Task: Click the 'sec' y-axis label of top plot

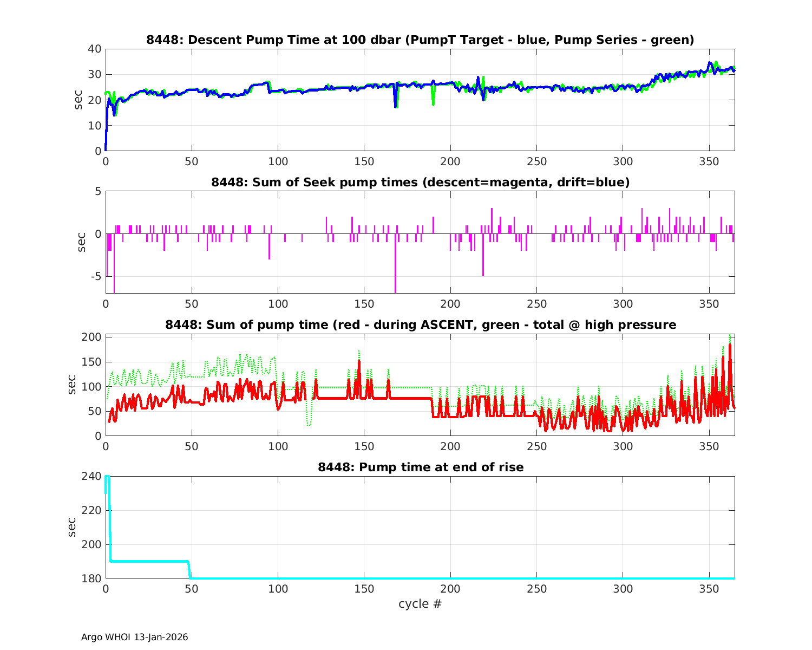Action: click(x=78, y=100)
